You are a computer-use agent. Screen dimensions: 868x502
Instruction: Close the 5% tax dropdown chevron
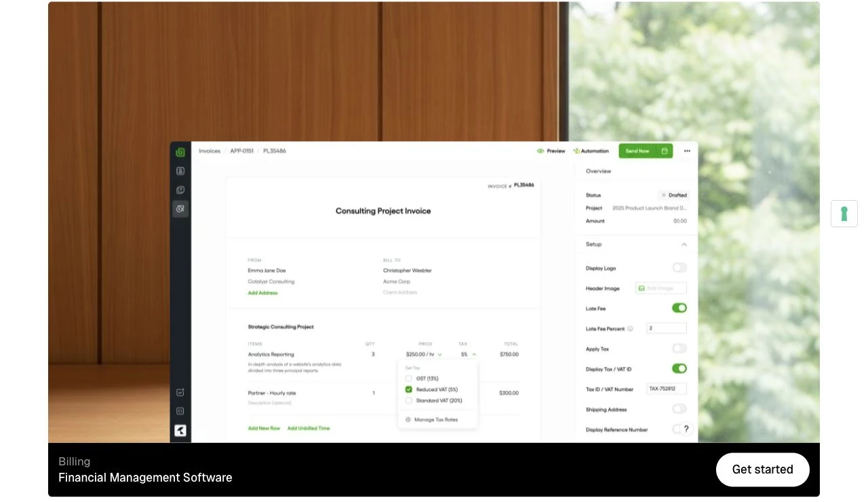474,354
